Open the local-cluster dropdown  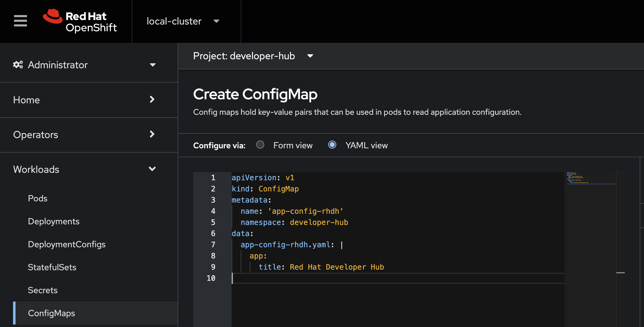point(183,21)
